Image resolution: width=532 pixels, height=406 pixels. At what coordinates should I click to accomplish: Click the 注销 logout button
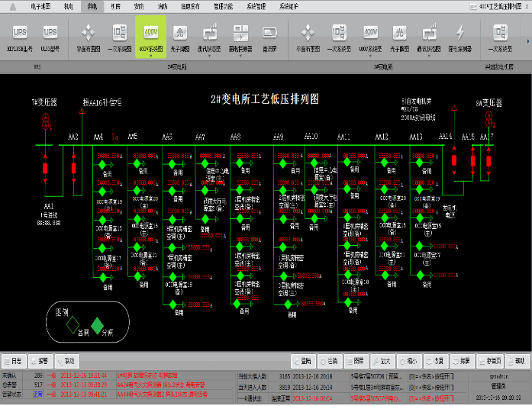click(x=330, y=362)
